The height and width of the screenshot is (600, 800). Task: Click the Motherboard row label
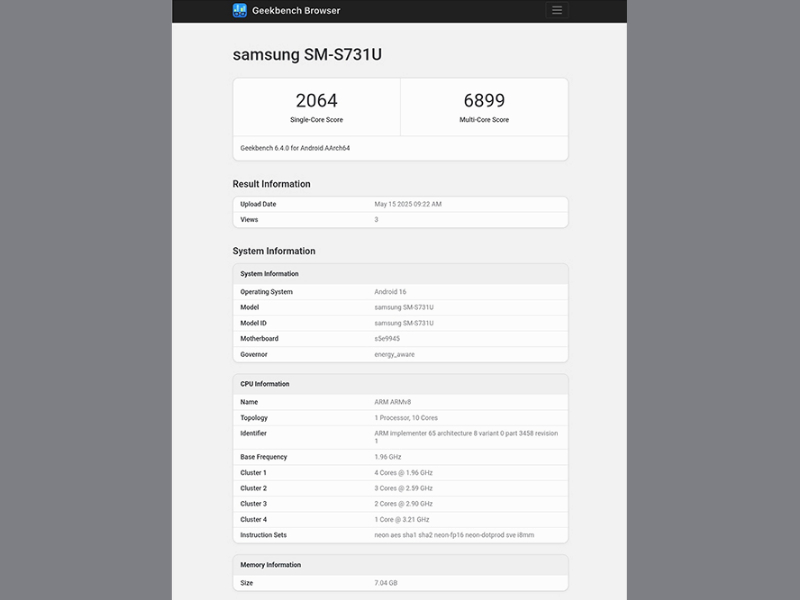[x=259, y=339]
